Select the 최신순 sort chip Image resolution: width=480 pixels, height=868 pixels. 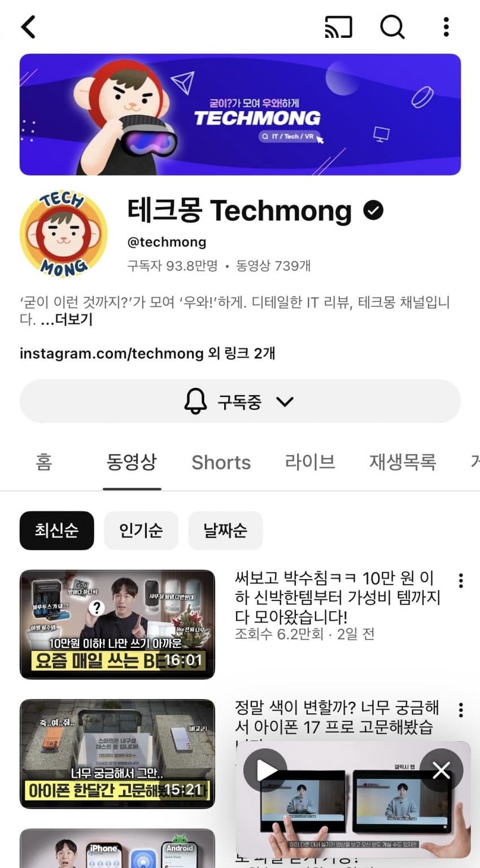[x=56, y=531]
